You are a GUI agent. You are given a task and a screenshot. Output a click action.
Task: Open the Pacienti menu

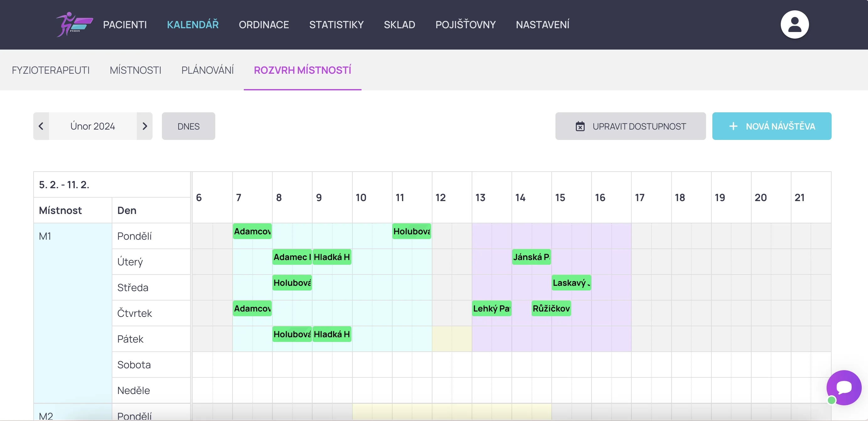(x=125, y=24)
